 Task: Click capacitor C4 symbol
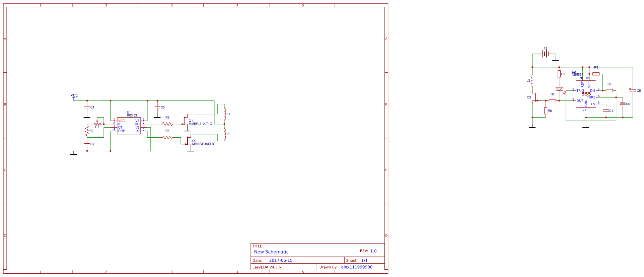(x=606, y=111)
